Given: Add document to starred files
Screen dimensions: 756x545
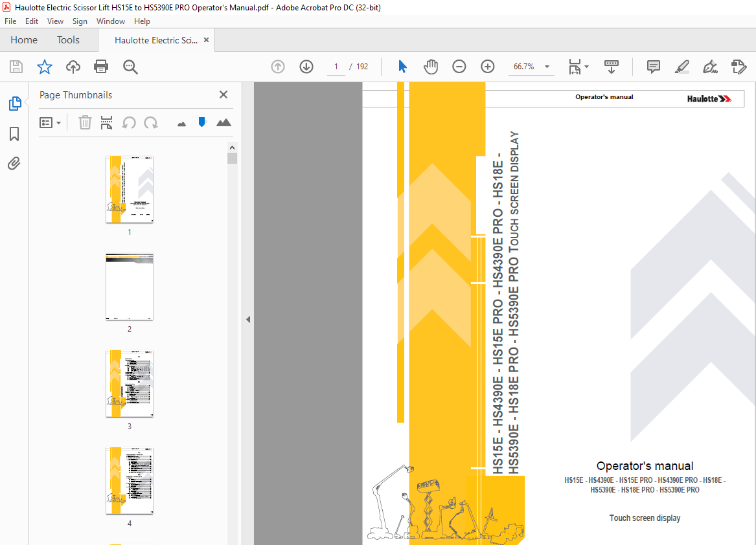Looking at the screenshot, I should coord(44,67).
